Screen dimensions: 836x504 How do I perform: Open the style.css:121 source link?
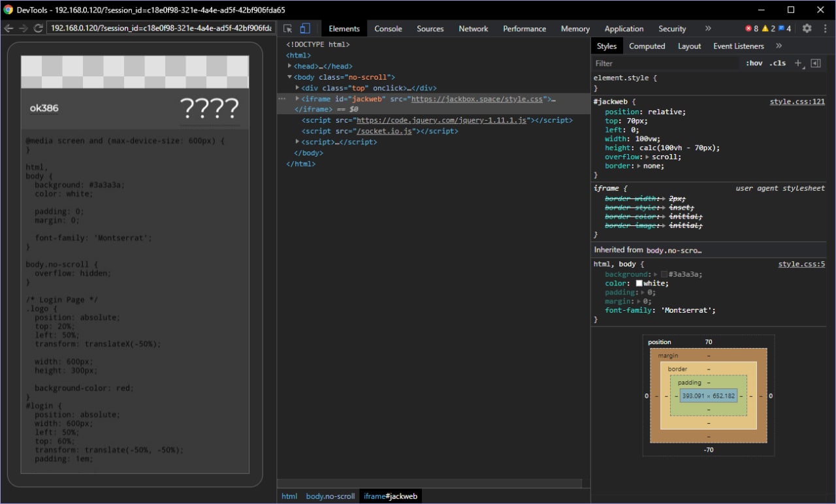(797, 102)
